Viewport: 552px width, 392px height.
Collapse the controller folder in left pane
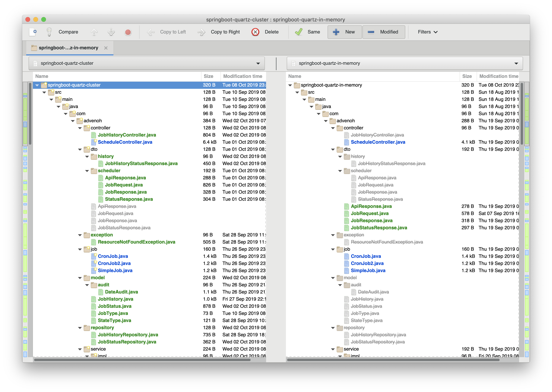click(80, 128)
